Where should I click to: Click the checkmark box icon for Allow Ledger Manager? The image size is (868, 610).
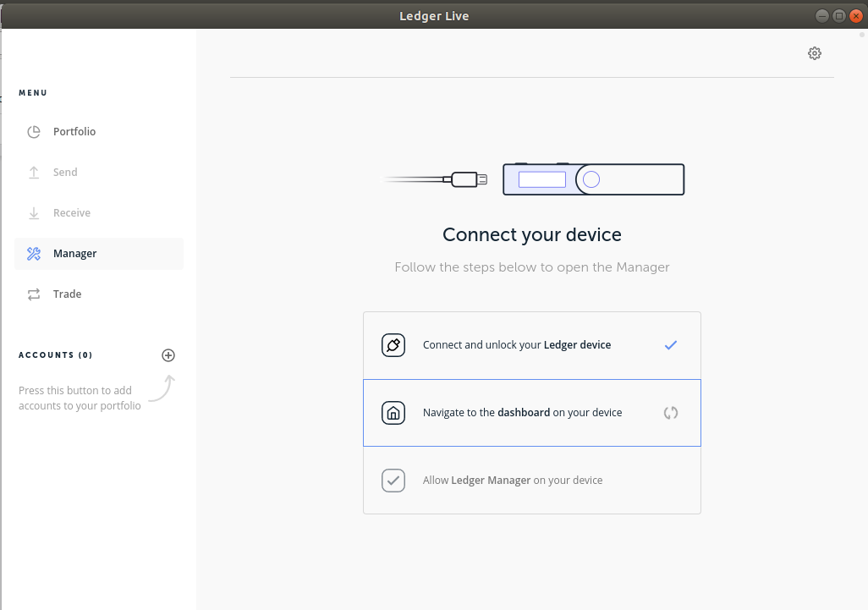(x=393, y=481)
